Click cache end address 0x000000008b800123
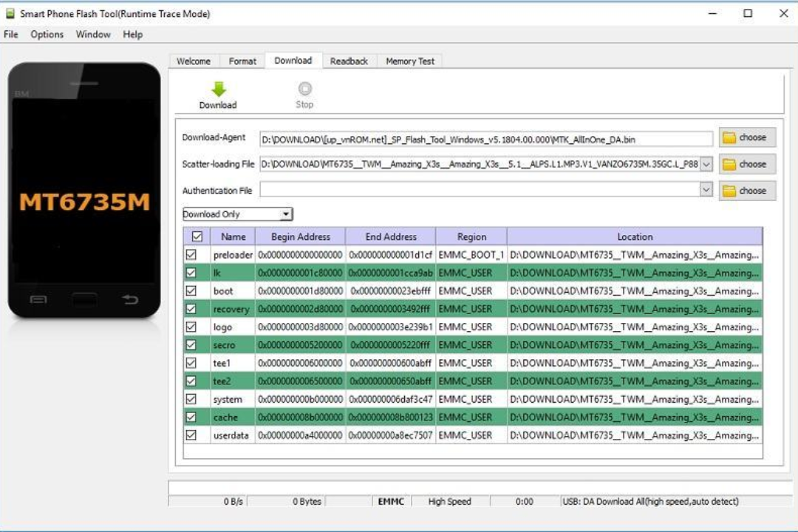Screen dimensions: 798x532 point(391,417)
